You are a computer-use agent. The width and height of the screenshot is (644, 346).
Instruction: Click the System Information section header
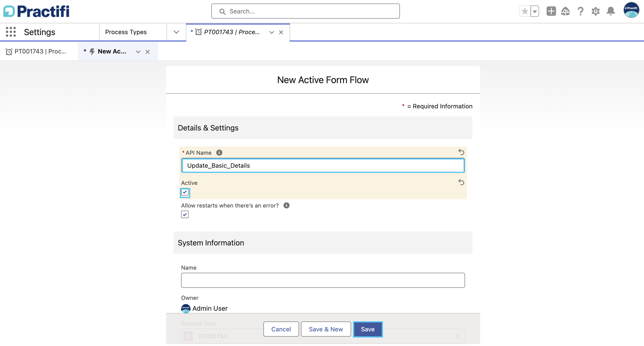click(x=323, y=242)
